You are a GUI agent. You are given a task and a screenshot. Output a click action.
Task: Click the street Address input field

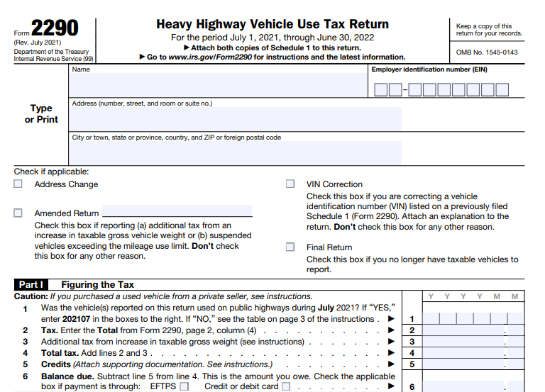(x=236, y=119)
